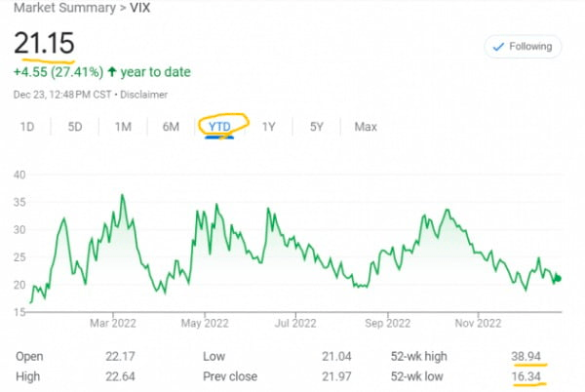
Task: Click the 21.15 current price value
Action: pos(44,45)
